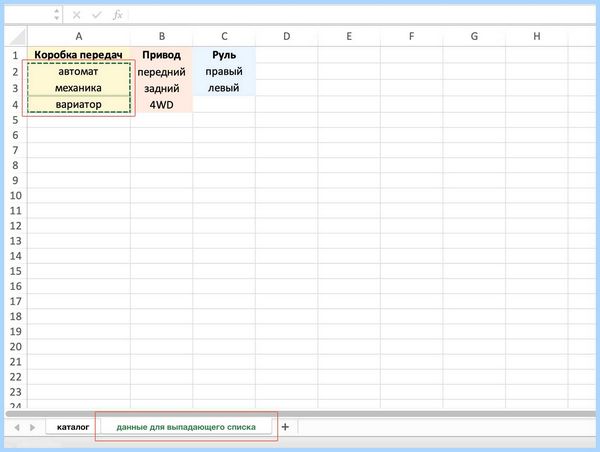600x452 pixels.
Task: Select column D header
Action: 287,36
